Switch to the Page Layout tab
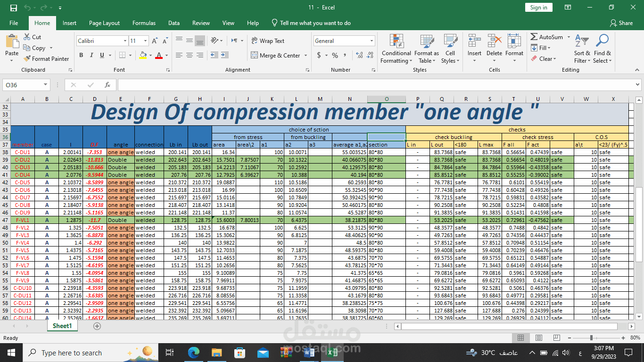The height and width of the screenshot is (362, 644). pyautogui.click(x=104, y=23)
